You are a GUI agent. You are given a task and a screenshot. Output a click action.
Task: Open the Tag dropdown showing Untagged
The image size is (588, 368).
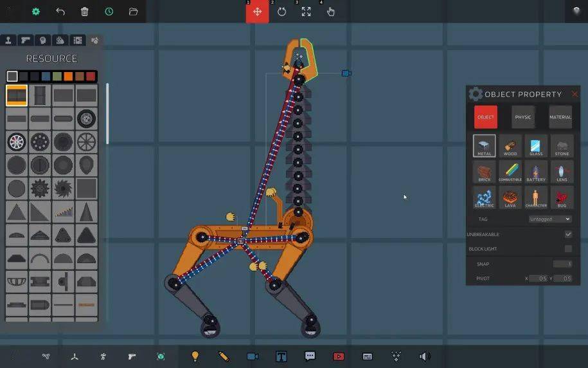tap(550, 219)
